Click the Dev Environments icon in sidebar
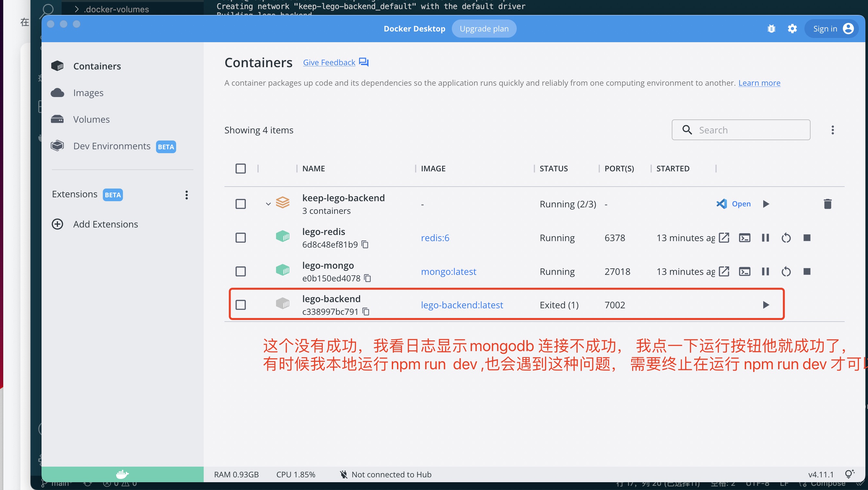Viewport: 868px width, 490px height. point(58,145)
